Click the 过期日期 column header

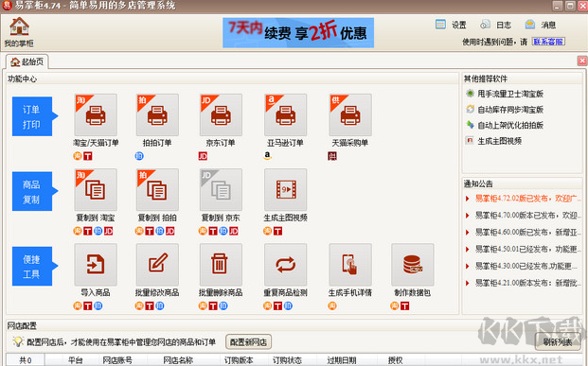pos(341,360)
